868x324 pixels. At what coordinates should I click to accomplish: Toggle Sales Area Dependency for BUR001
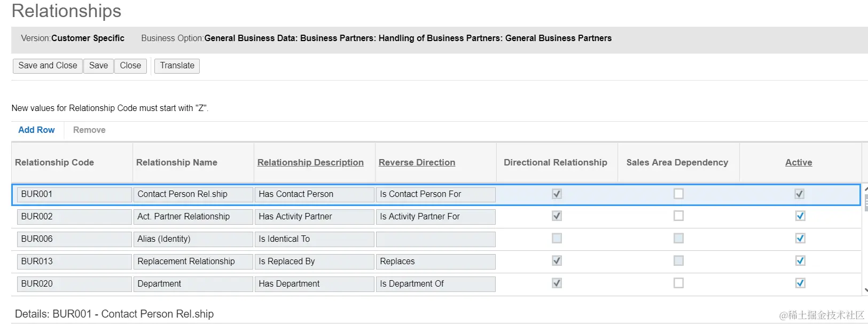click(x=678, y=194)
